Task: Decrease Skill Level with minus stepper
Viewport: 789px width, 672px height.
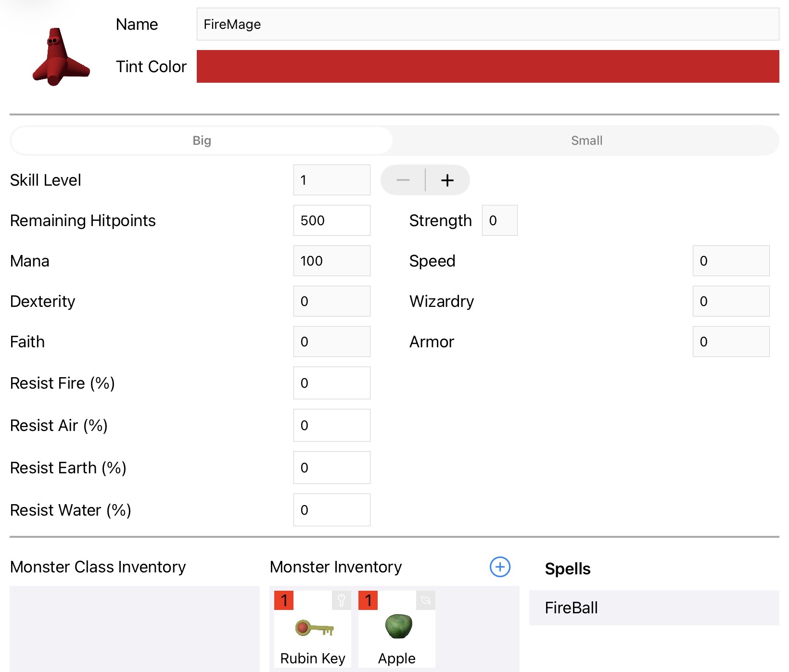Action: click(403, 180)
